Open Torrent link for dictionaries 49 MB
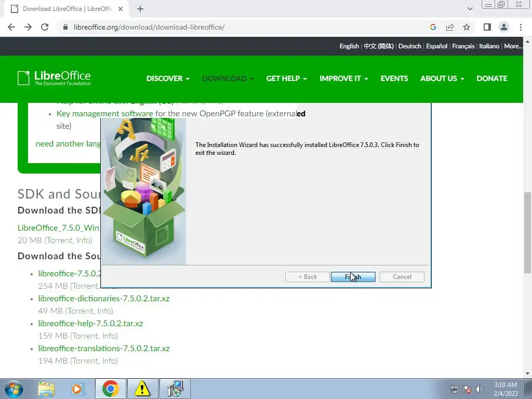Image resolution: width=532 pixels, height=399 pixels. pyautogui.click(x=82, y=311)
